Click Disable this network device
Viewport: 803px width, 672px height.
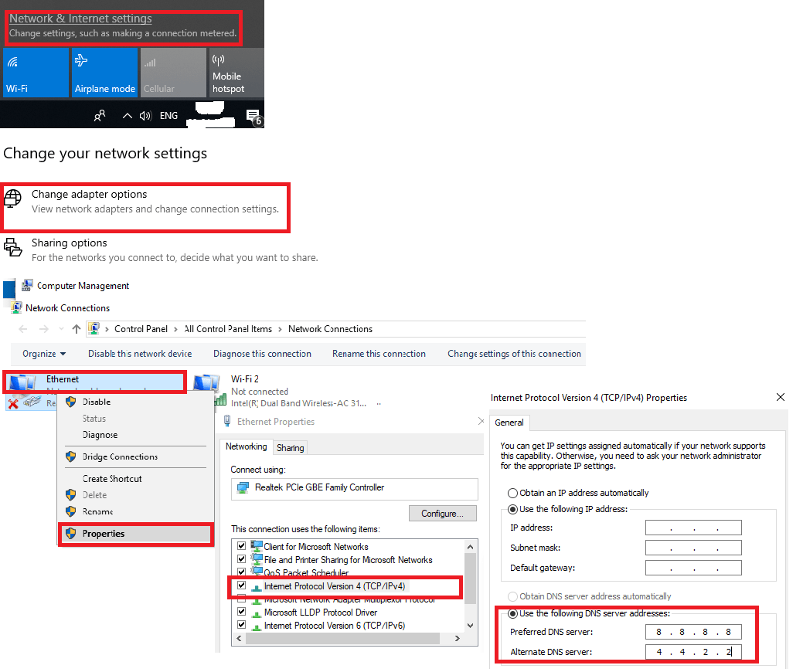pyautogui.click(x=140, y=355)
